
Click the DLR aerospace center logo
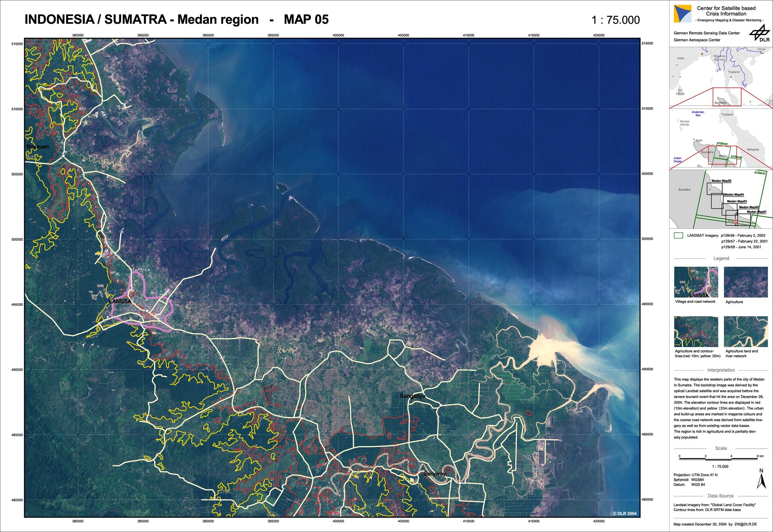(759, 33)
